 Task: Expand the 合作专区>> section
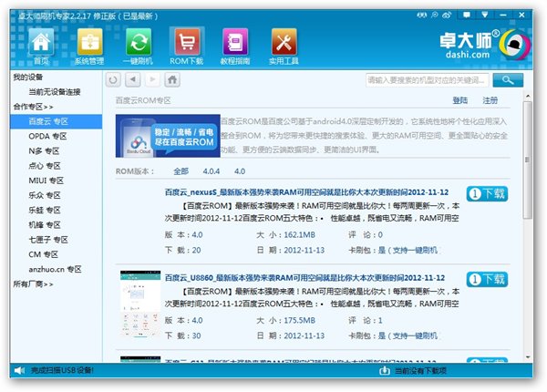click(x=33, y=107)
